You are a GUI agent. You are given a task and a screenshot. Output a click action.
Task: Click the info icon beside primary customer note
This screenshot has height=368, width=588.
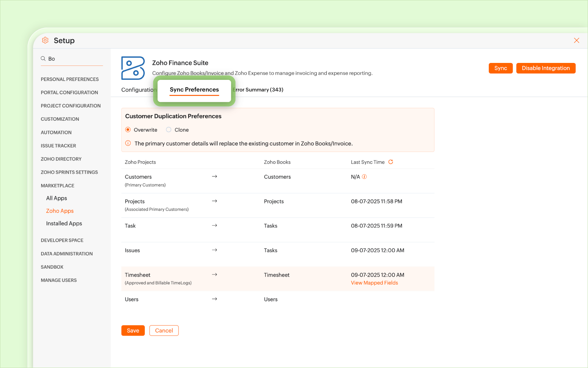coord(128,143)
